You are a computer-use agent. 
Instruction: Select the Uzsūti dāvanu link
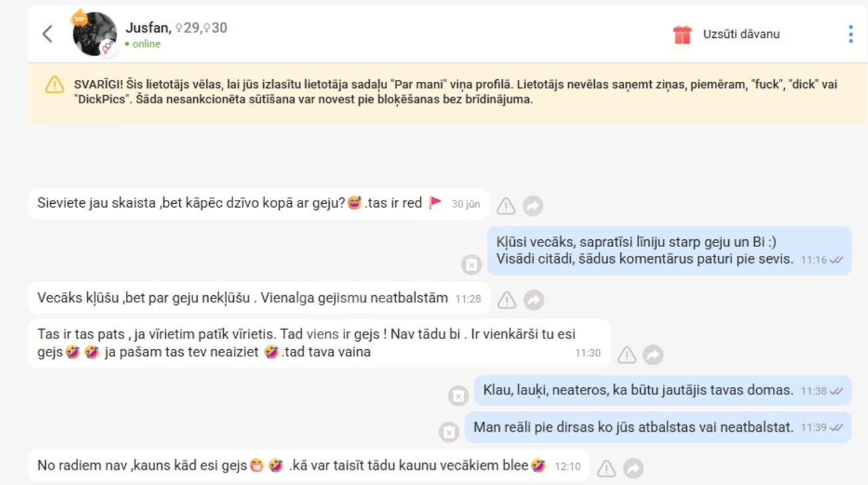pyautogui.click(x=741, y=34)
